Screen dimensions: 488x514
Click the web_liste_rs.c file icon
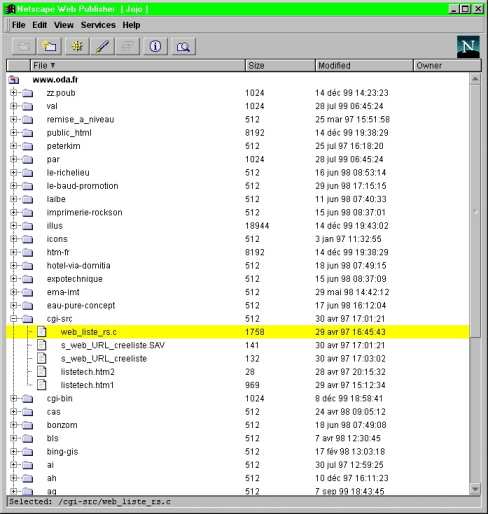click(x=42, y=332)
